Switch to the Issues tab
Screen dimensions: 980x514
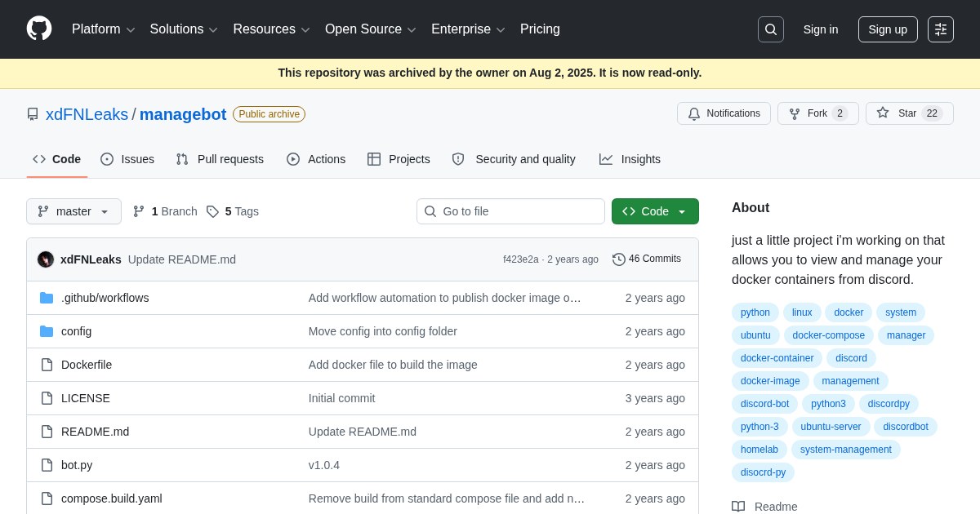[x=127, y=159]
